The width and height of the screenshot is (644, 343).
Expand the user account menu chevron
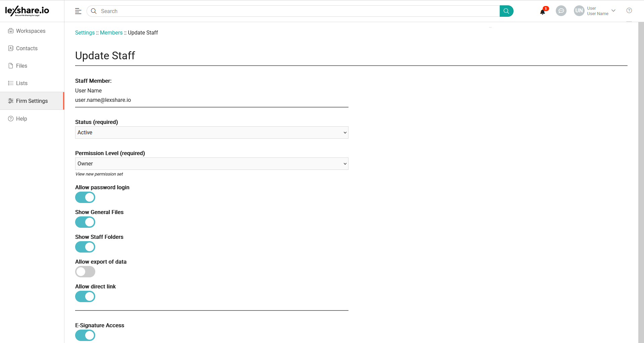[x=613, y=11]
